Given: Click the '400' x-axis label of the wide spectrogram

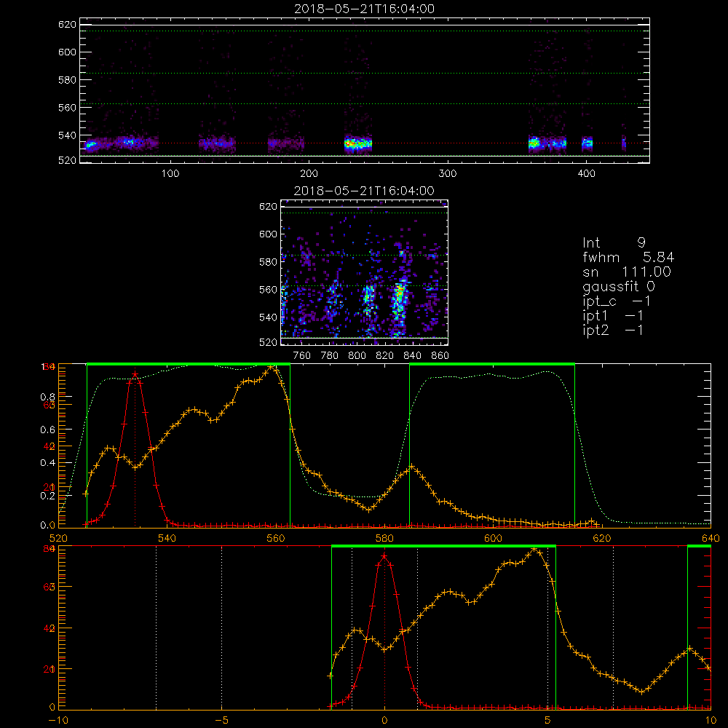Looking at the screenshot, I should point(586,174).
